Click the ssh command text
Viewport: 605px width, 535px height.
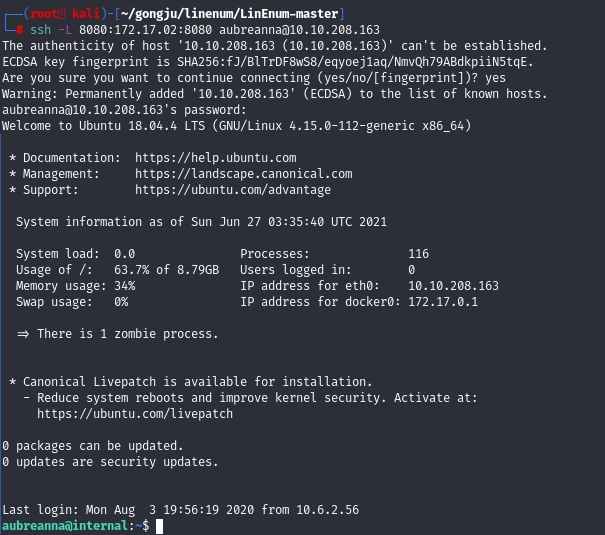(40, 30)
